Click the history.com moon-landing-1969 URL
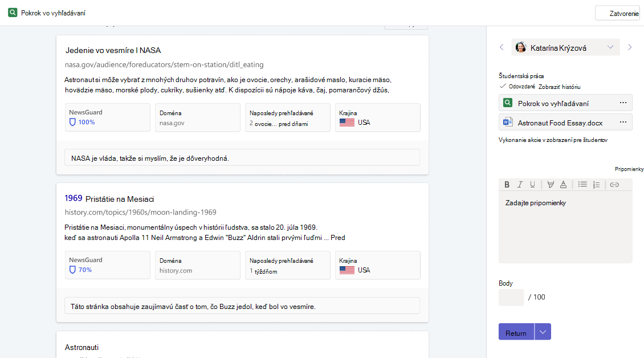Viewport: 644px width, 358px height. [x=140, y=212]
